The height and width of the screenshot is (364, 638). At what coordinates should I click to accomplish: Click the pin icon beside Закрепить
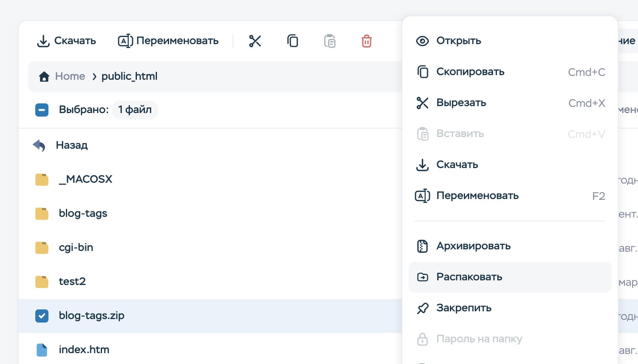(x=422, y=308)
